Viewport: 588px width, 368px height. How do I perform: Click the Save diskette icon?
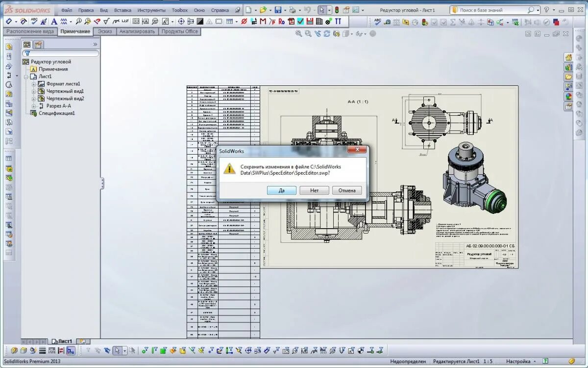pos(278,10)
